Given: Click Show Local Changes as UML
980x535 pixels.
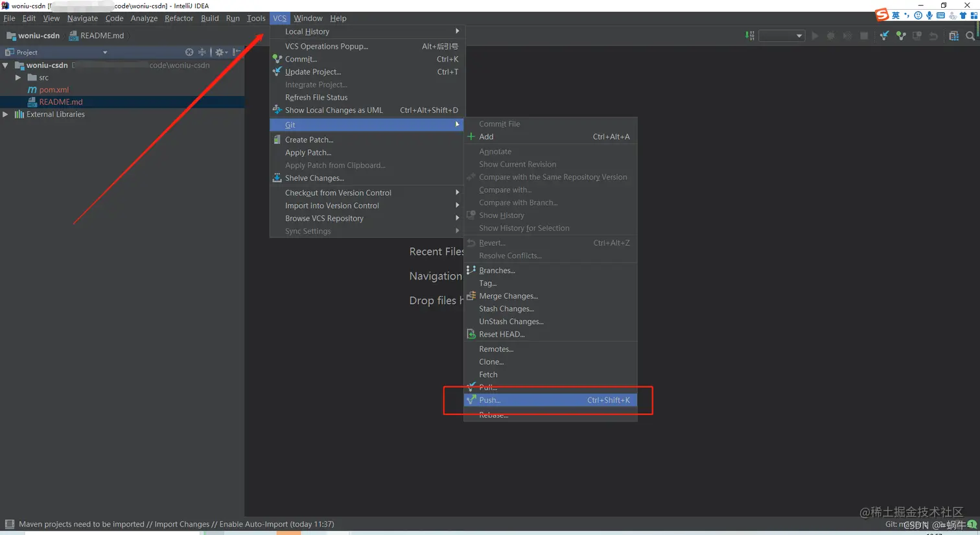Looking at the screenshot, I should (x=366, y=110).
